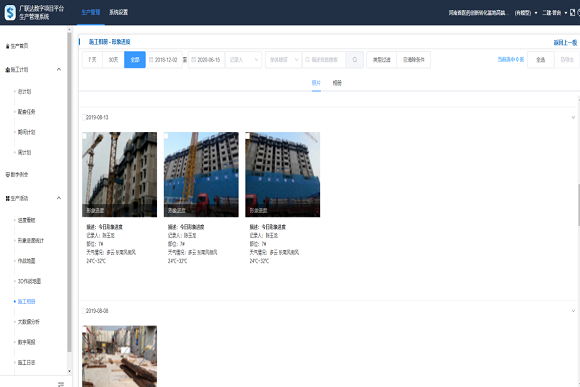
Task: Toggle the sidebar collapse icon at bottom
Action: [x=61, y=384]
